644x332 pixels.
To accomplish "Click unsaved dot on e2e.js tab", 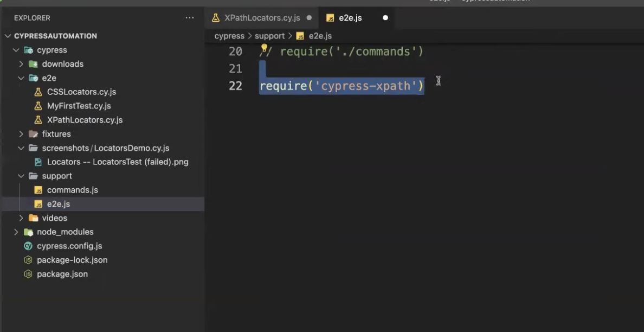I will point(385,18).
